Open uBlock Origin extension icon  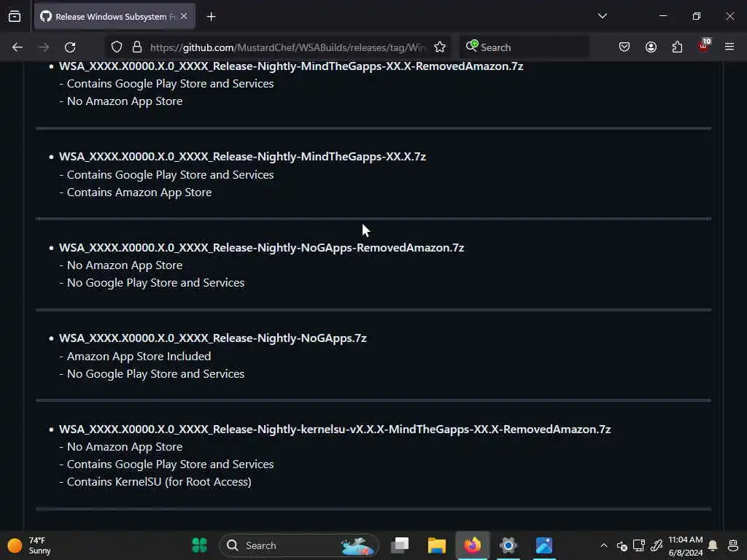coord(704,46)
